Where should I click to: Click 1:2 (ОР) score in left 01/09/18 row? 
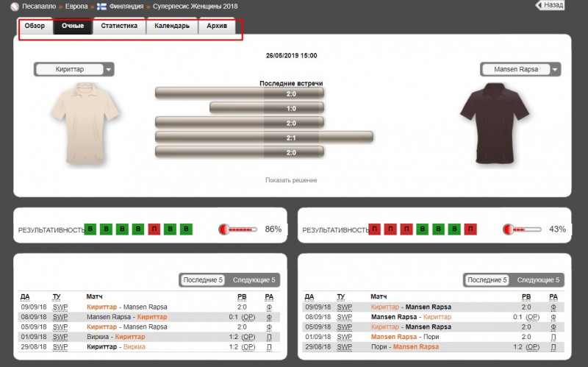(242, 337)
